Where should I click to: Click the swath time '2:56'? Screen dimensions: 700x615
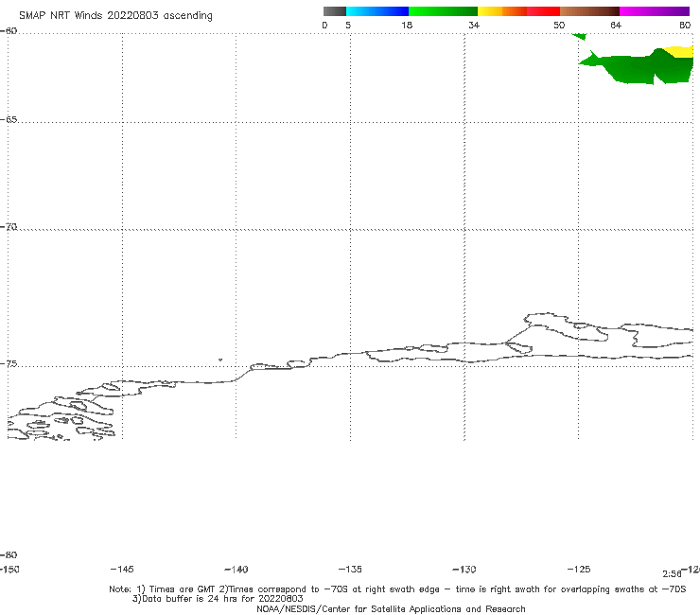coord(672,574)
